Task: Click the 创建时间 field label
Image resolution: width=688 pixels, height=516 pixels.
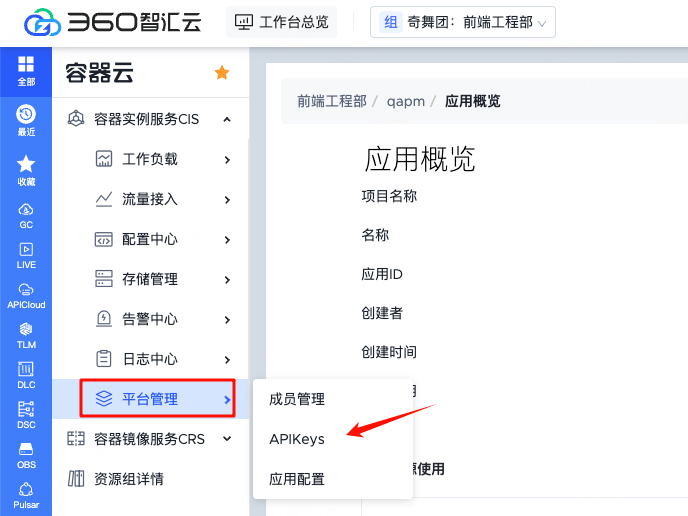Action: click(x=389, y=352)
